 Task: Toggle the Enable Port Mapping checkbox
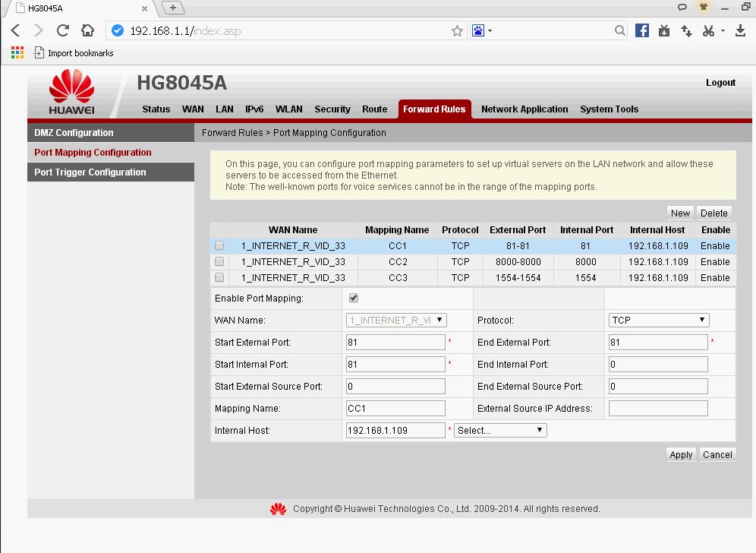(x=354, y=299)
